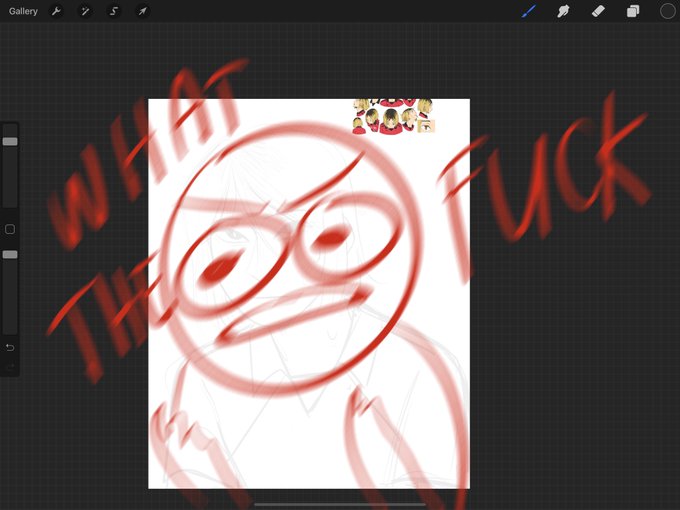This screenshot has height=510, width=680.
Task: Redo the last undone stroke
Action: point(10,367)
